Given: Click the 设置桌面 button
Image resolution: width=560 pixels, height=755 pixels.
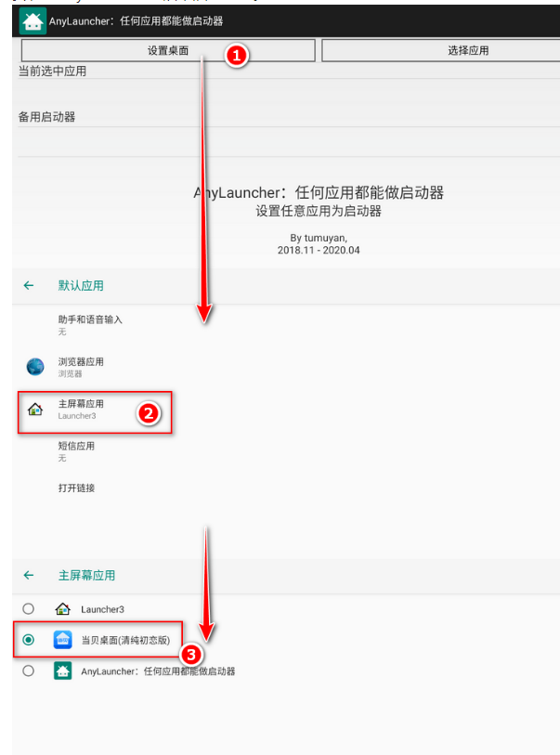Looking at the screenshot, I should (168, 50).
